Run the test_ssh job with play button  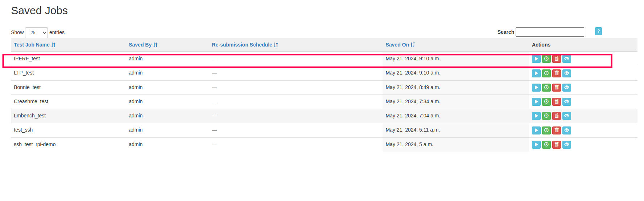pos(536,130)
